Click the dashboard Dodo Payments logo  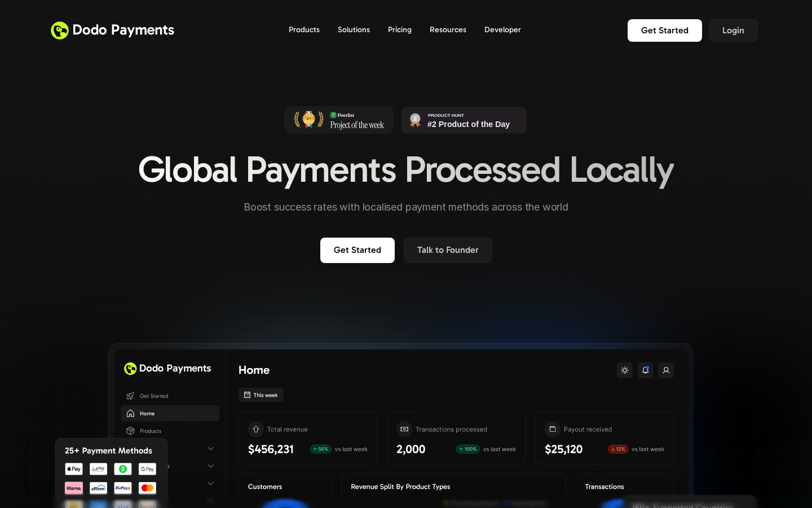pyautogui.click(x=167, y=369)
